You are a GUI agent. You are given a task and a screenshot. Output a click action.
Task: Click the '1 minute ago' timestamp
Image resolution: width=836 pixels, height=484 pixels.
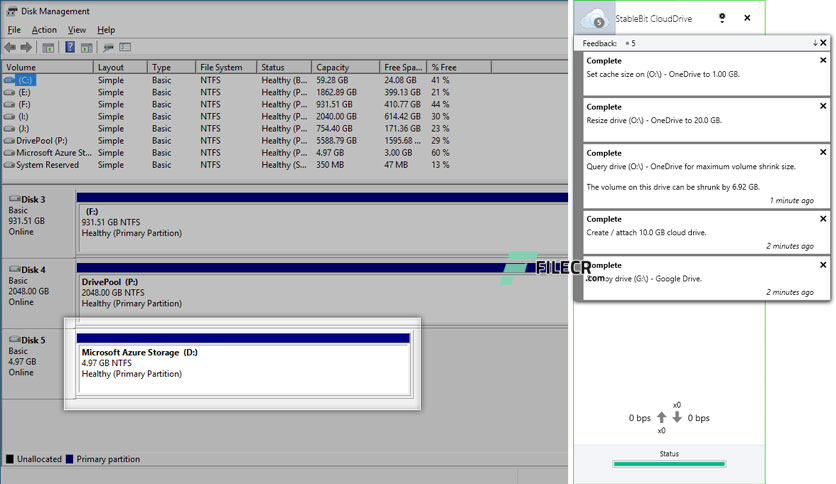coord(792,200)
